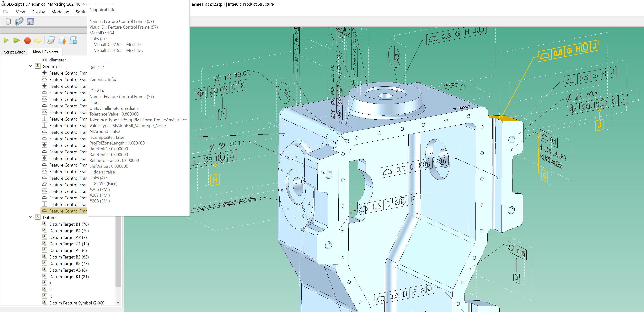Select Datum Target B1 (76) in tree

coord(69,224)
